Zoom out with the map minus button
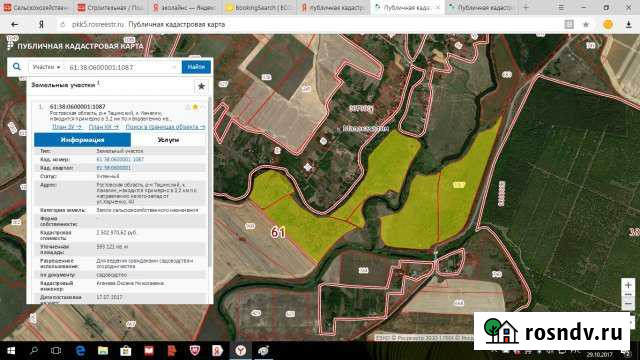This screenshot has height=360, width=640. coord(628,304)
